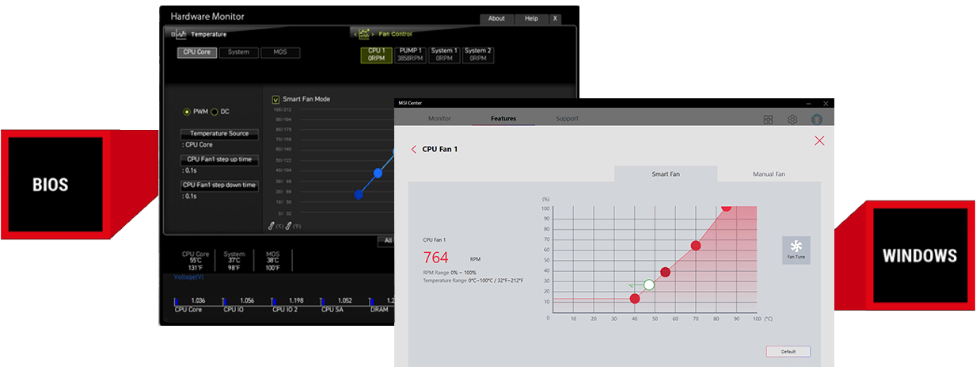The height and width of the screenshot is (386, 980).
Task: Open CPU Fan1 step down time setting
Action: point(219,185)
